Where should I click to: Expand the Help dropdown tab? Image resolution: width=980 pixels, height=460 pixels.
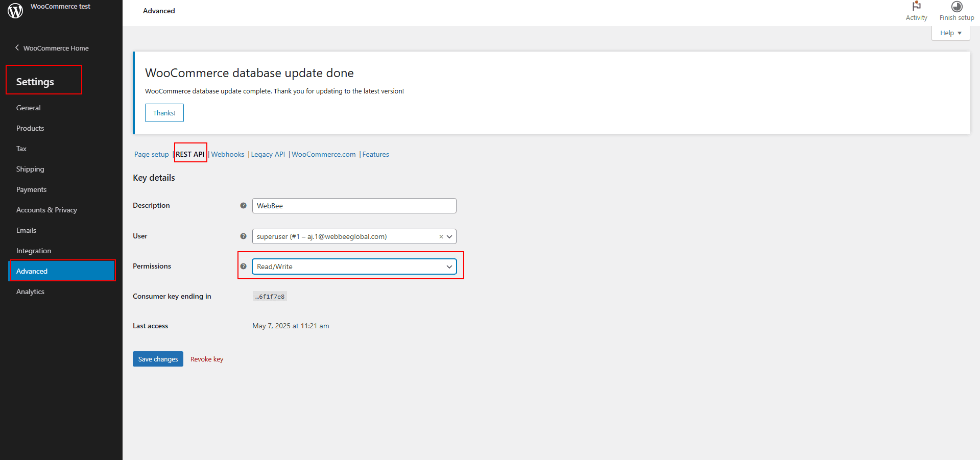[x=950, y=33]
